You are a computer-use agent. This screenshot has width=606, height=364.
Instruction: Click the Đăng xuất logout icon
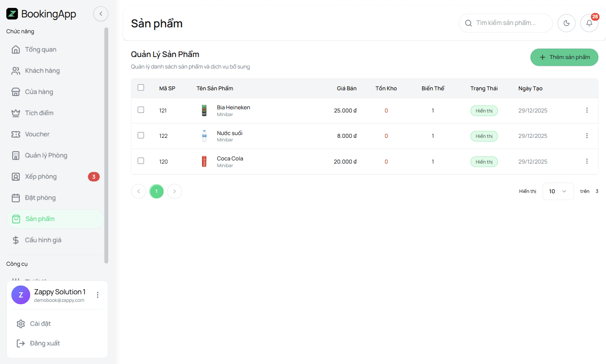point(21,343)
